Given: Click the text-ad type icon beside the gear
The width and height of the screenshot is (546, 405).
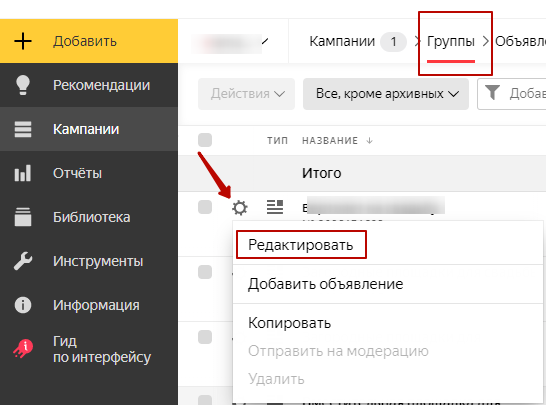Looking at the screenshot, I should (x=275, y=207).
